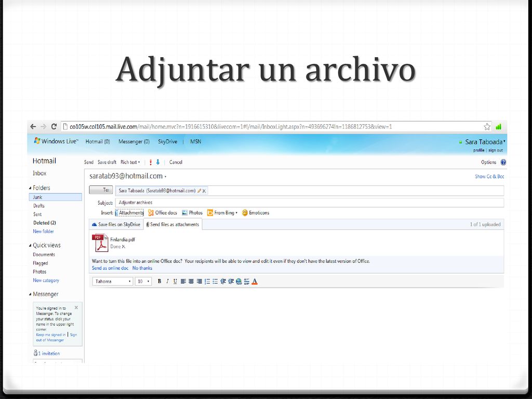Click the browser forward arrow

tap(44, 127)
